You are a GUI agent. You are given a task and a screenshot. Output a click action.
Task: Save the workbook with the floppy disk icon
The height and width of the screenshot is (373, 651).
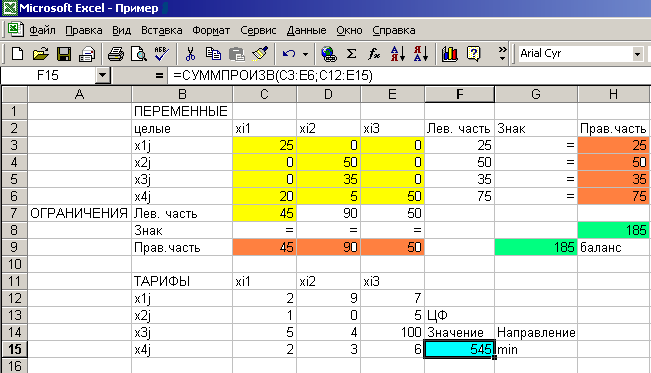[64, 54]
